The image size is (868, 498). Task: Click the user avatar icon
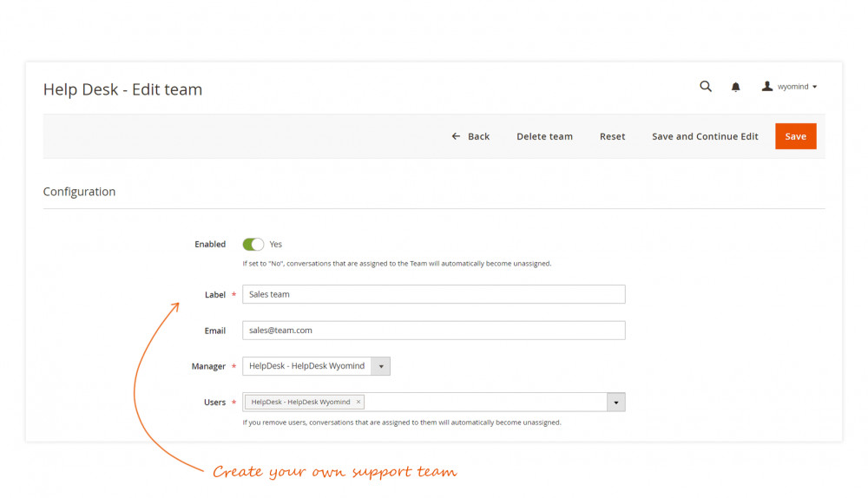pos(767,87)
